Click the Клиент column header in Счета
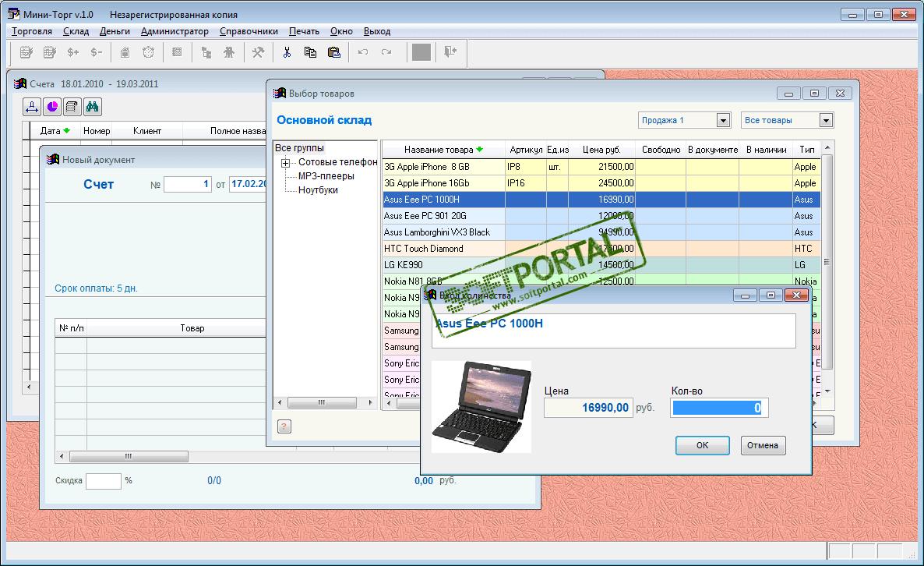924x566 pixels. 147,131
